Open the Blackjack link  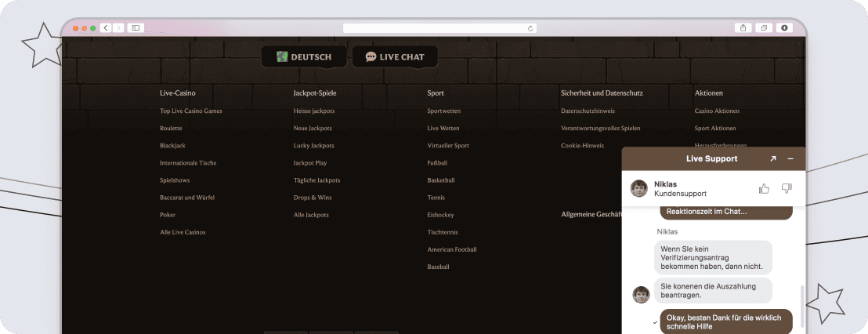pos(172,146)
